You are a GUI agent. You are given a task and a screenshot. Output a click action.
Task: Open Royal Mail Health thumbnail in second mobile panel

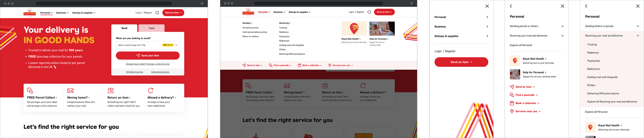515,61
